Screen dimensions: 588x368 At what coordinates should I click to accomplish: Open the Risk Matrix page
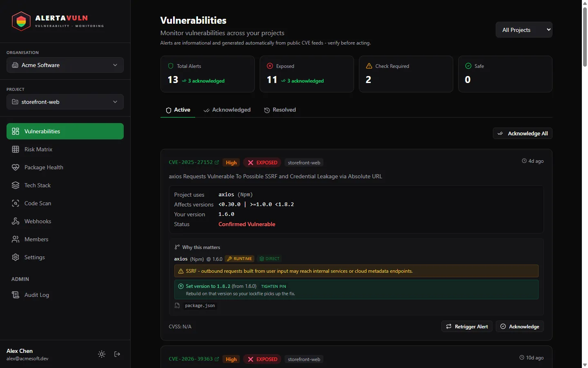65,149
